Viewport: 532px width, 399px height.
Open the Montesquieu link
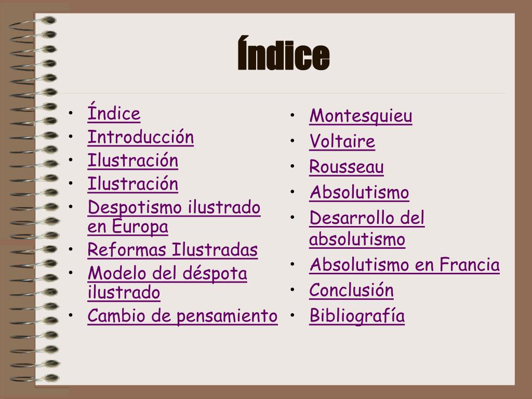click(361, 116)
